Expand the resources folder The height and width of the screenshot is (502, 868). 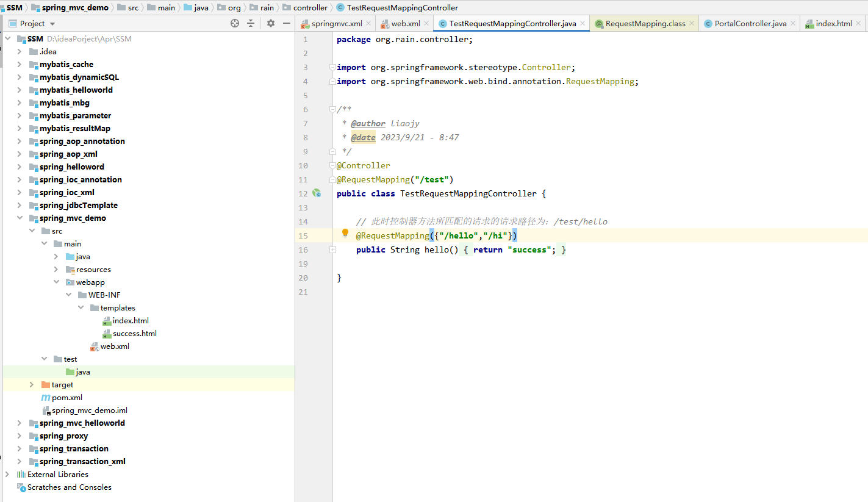point(56,269)
